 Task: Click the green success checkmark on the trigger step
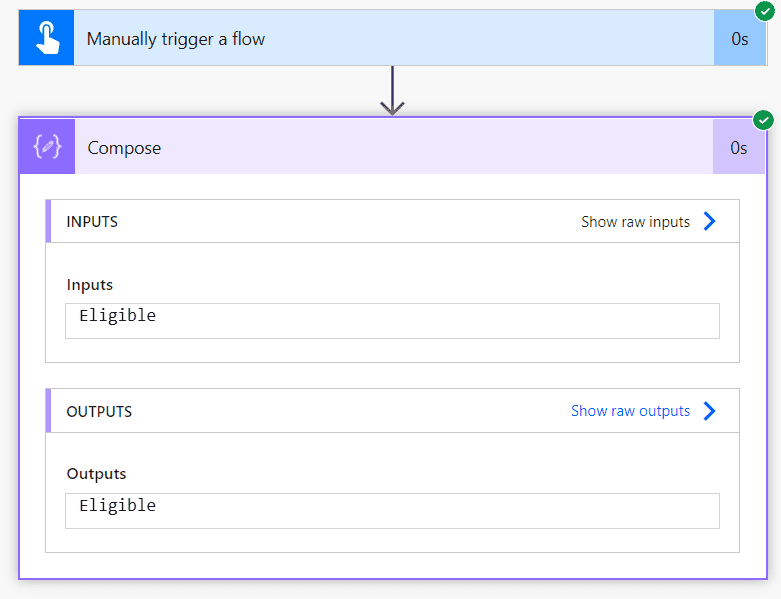765,11
